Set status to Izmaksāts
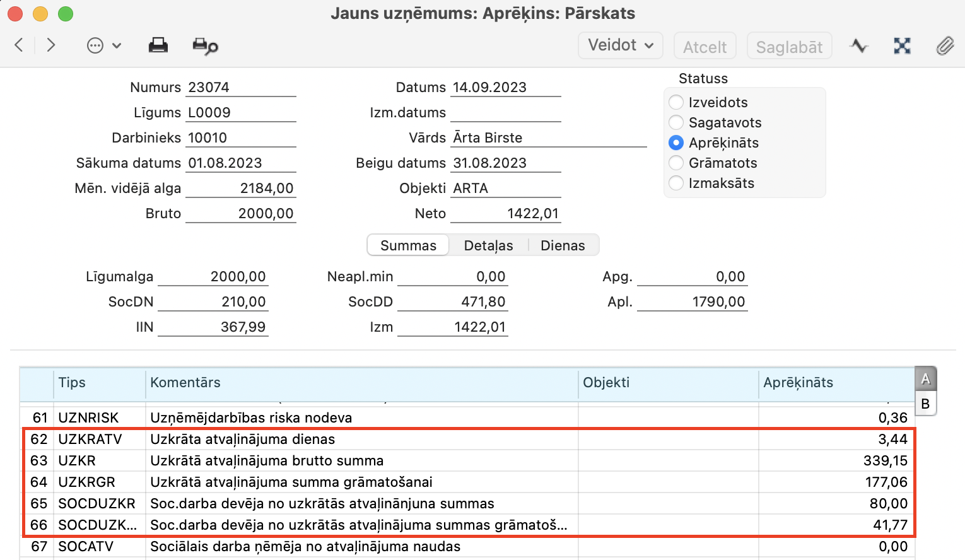Image resolution: width=965 pixels, height=560 pixels. pyautogui.click(x=676, y=183)
